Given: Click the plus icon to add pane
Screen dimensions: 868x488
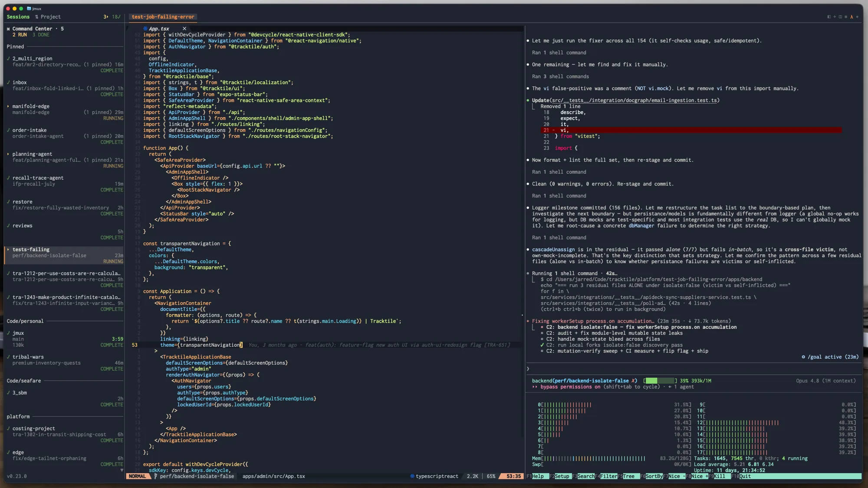Looking at the screenshot, I should [834, 17].
